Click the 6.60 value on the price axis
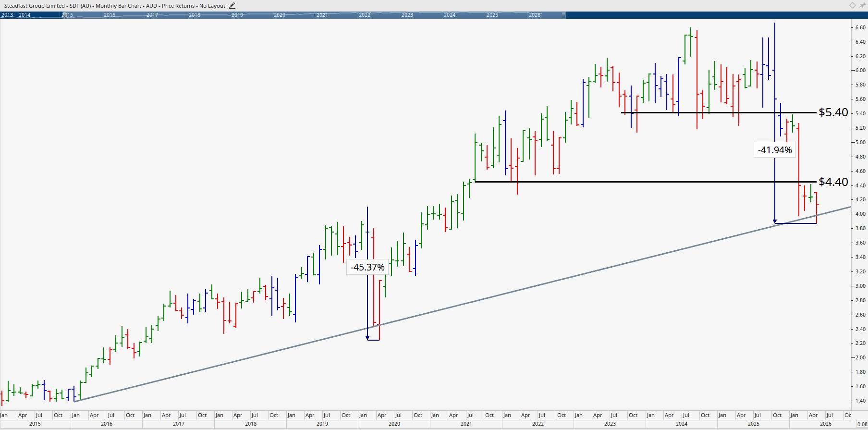 (860, 27)
